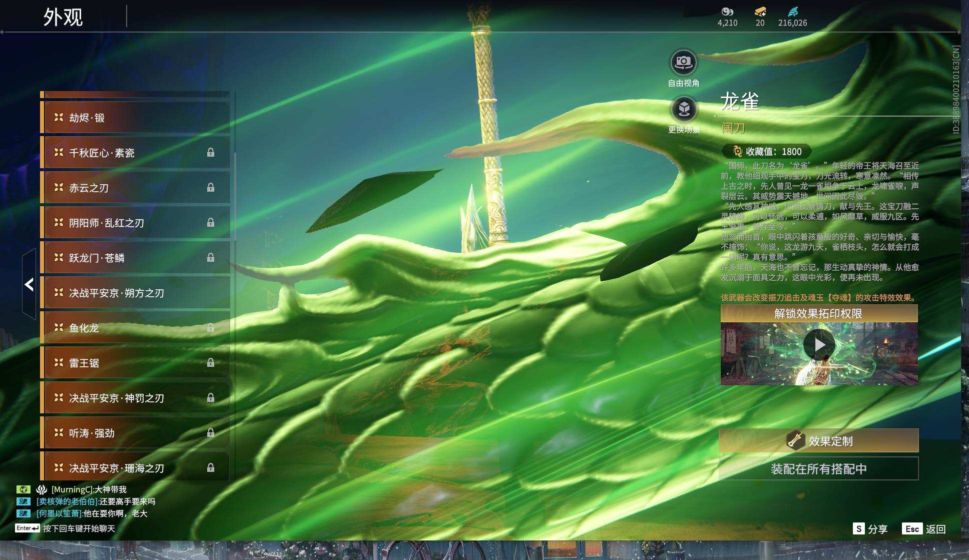Select 决战平安京·朔方之刃 skin
Screen dimensions: 969x560
tap(135, 293)
